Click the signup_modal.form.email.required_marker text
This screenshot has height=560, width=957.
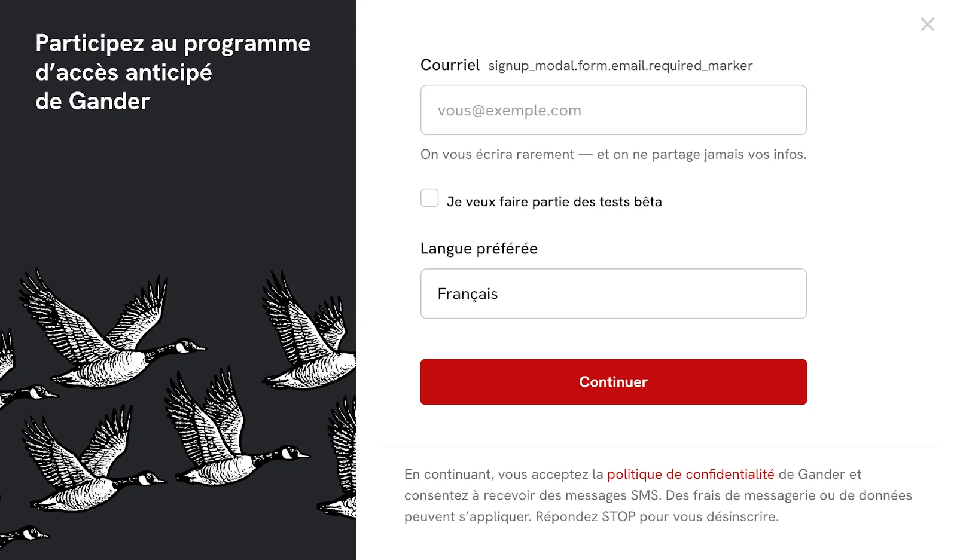[620, 66]
